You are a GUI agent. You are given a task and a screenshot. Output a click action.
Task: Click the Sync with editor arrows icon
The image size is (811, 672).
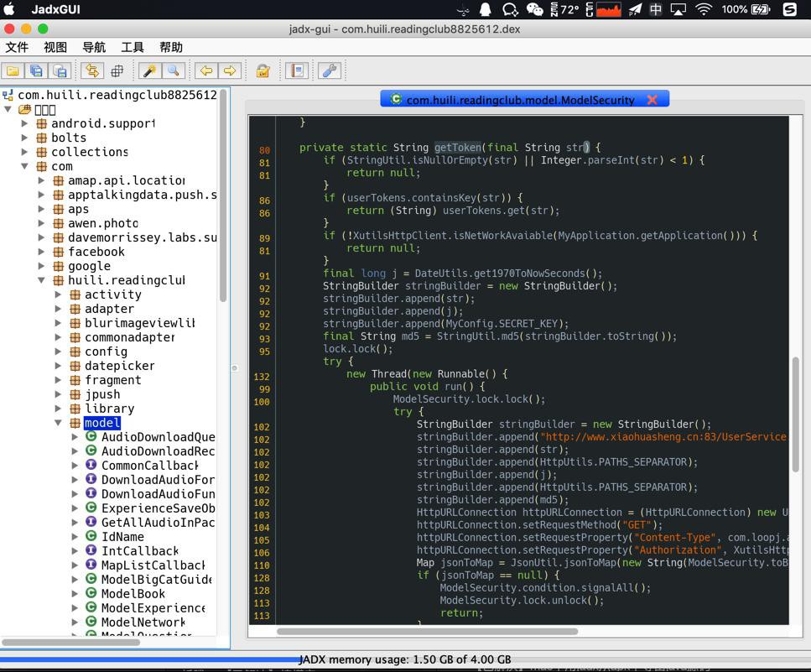point(93,71)
